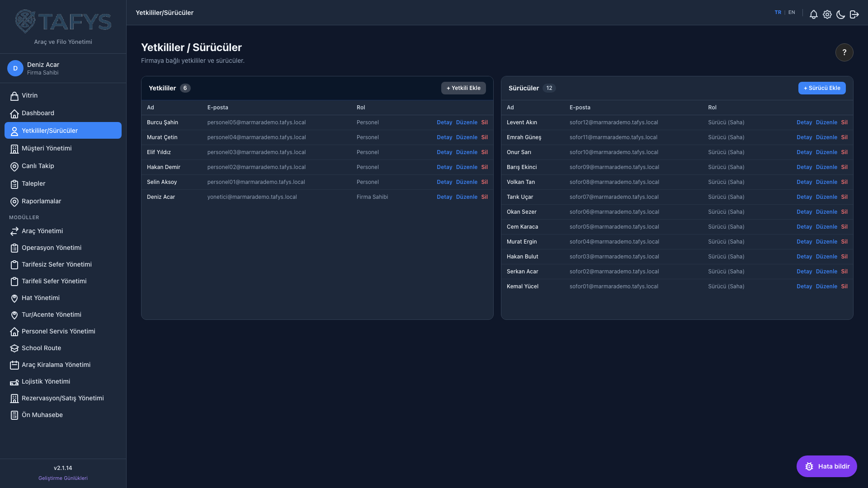Click Talepler clipboard icon
The width and height of the screenshot is (868, 488).
(x=14, y=184)
